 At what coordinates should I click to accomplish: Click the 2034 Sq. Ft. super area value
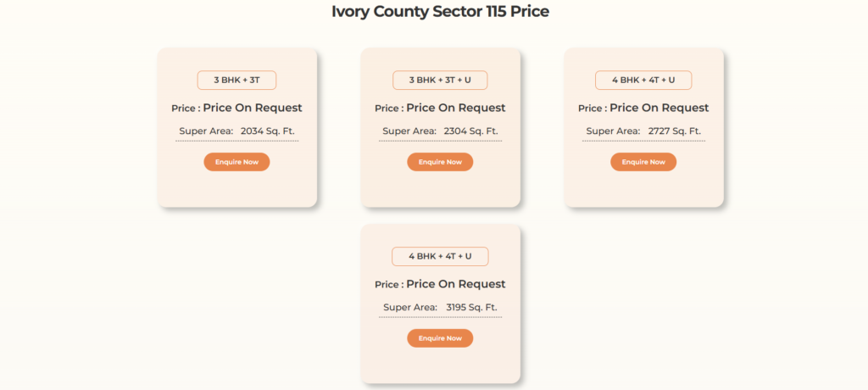[x=267, y=131]
